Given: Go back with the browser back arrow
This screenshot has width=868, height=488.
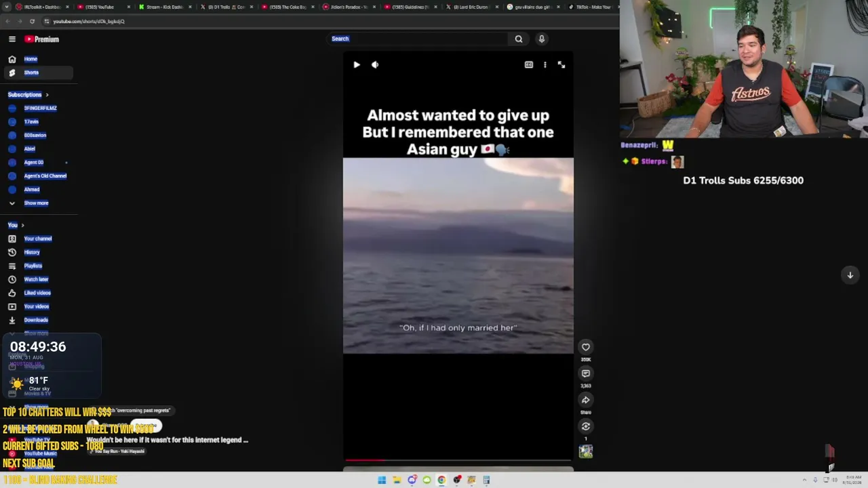Looking at the screenshot, I should (7, 21).
